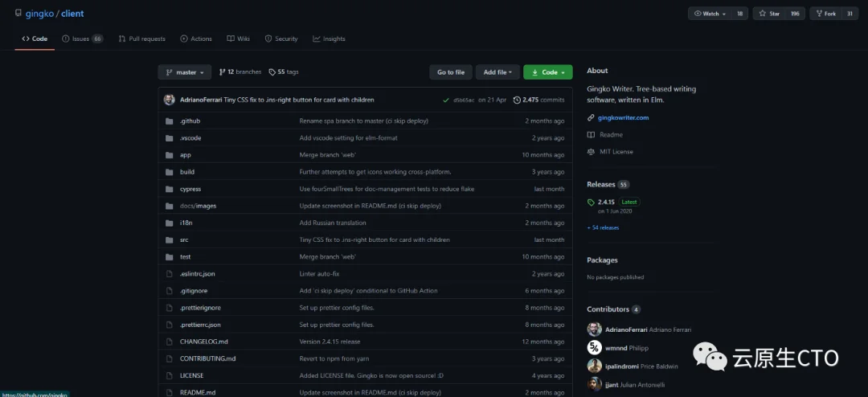Open the client repository name link

click(72, 14)
